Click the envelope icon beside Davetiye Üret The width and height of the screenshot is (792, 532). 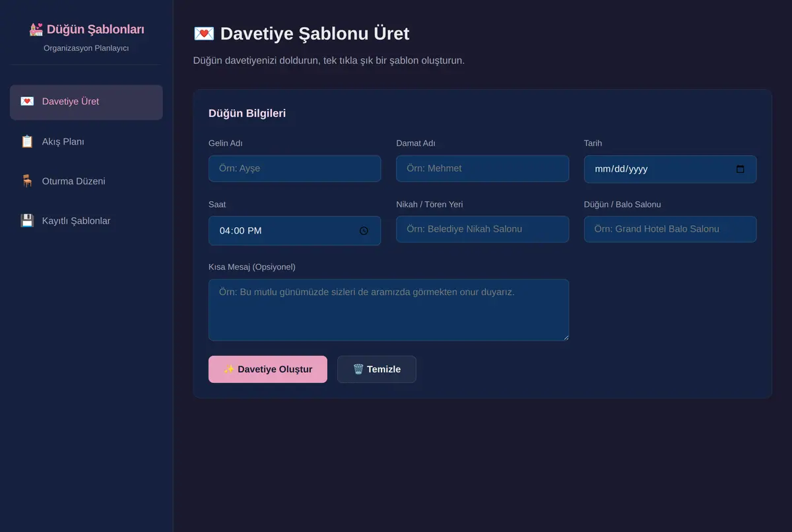point(27,102)
